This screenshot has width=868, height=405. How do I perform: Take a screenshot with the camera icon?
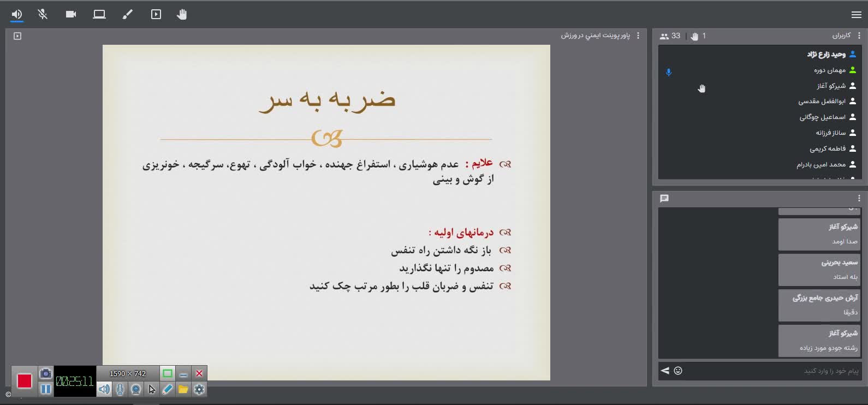coord(46,373)
